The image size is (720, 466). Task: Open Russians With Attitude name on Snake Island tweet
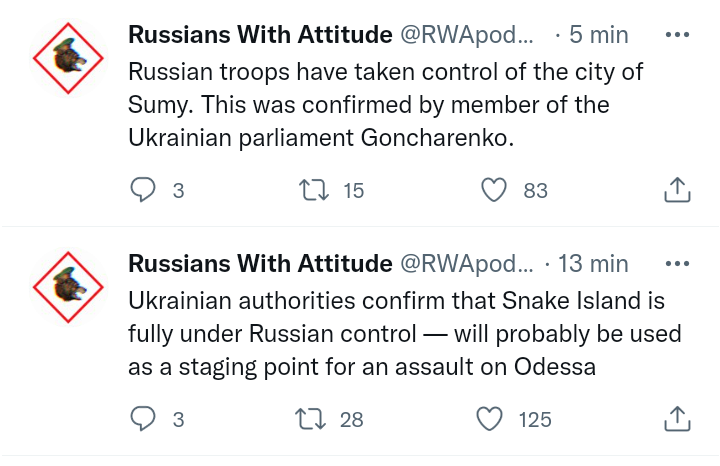click(x=260, y=264)
